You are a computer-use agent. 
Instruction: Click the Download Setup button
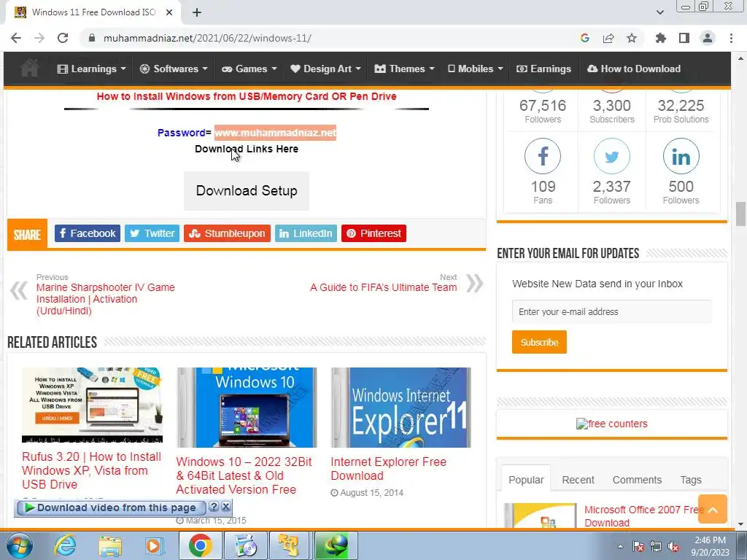coord(247,190)
